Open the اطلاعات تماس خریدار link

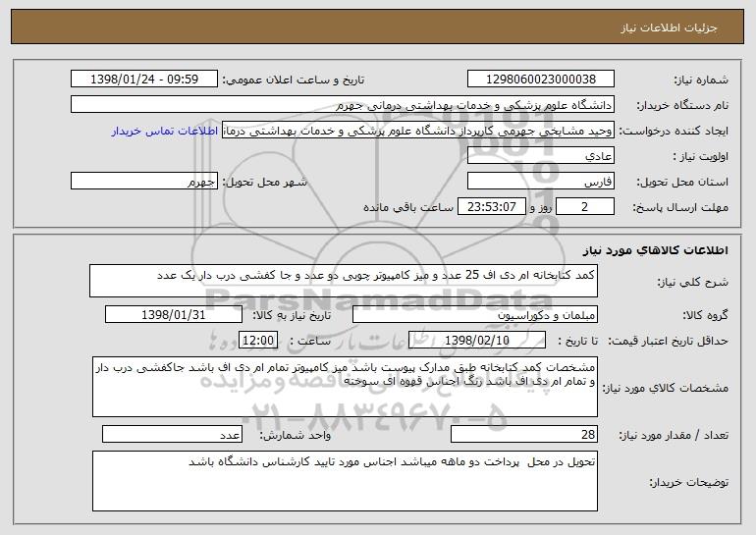coord(165,132)
